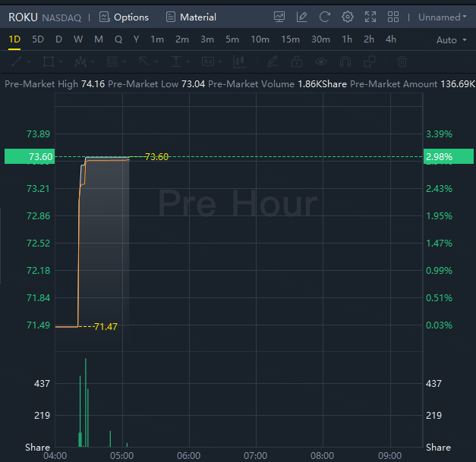The height and width of the screenshot is (462, 476).
Task: Select the Fibonacci retracement lines tool
Action: pyautogui.click(x=112, y=61)
